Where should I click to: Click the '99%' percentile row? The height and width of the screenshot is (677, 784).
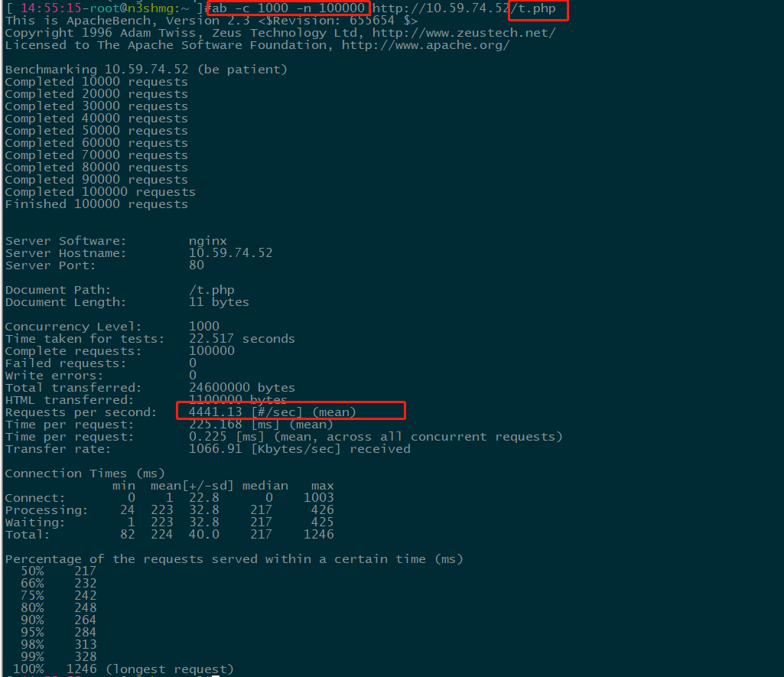[58, 657]
